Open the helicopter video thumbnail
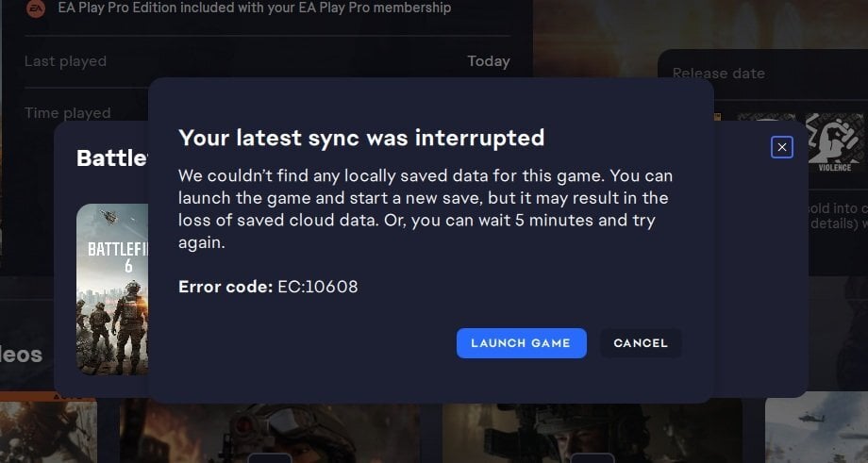Screen dimensions: 868x463 pyautogui.click(x=816, y=429)
